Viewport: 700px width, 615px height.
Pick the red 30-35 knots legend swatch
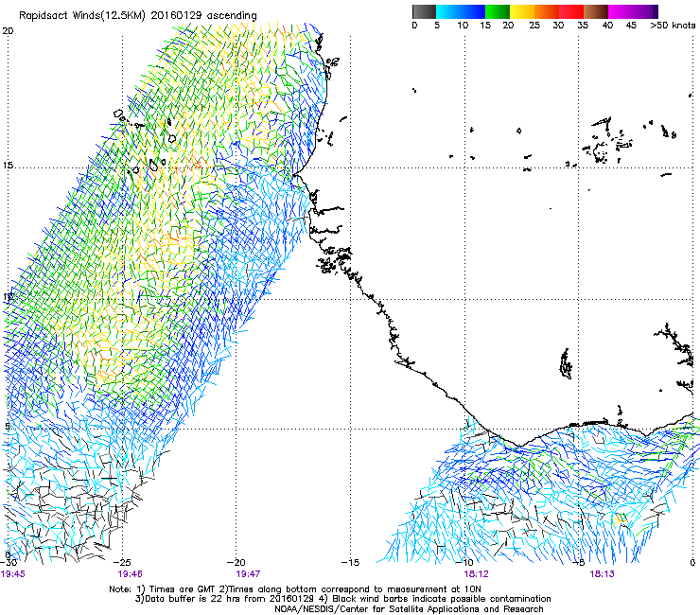(571, 11)
